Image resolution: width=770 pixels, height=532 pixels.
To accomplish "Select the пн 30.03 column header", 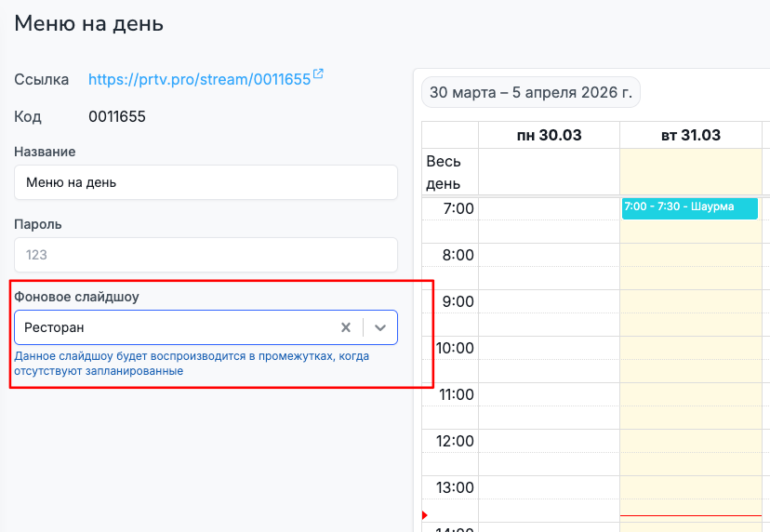I will coord(549,135).
